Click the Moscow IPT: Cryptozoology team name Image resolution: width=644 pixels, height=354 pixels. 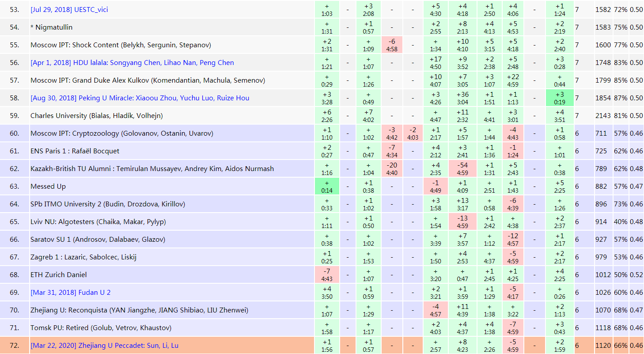[x=121, y=133]
